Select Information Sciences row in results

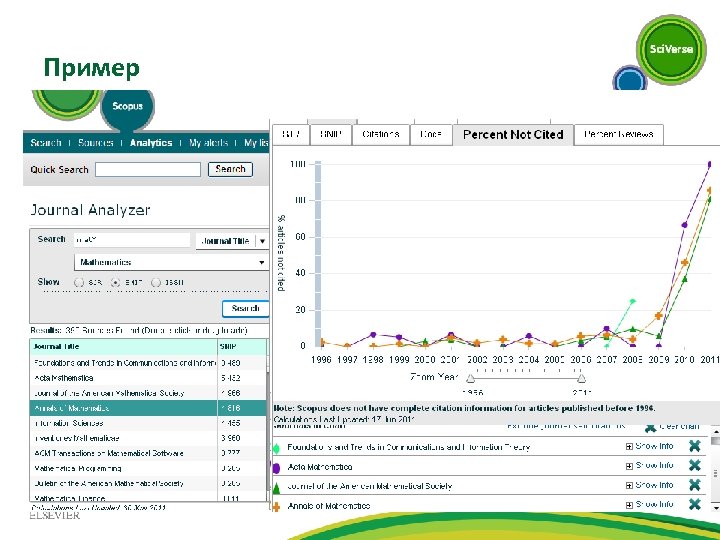pos(148,423)
